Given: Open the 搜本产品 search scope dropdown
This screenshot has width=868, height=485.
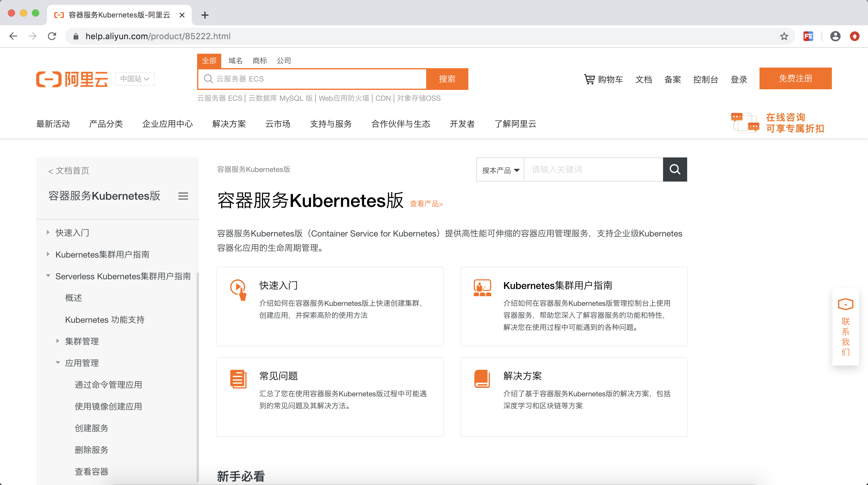Looking at the screenshot, I should 500,170.
